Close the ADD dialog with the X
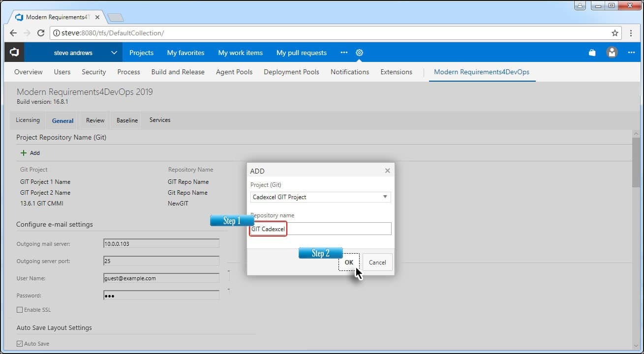644x354 pixels. (388, 171)
